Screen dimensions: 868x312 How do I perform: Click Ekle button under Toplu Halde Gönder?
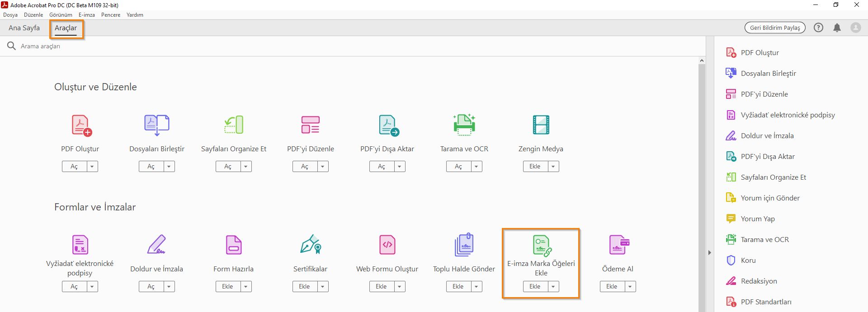click(458, 287)
